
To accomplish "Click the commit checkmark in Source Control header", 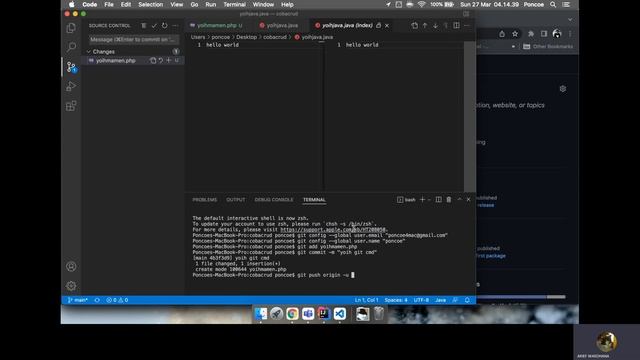I will point(154,25).
